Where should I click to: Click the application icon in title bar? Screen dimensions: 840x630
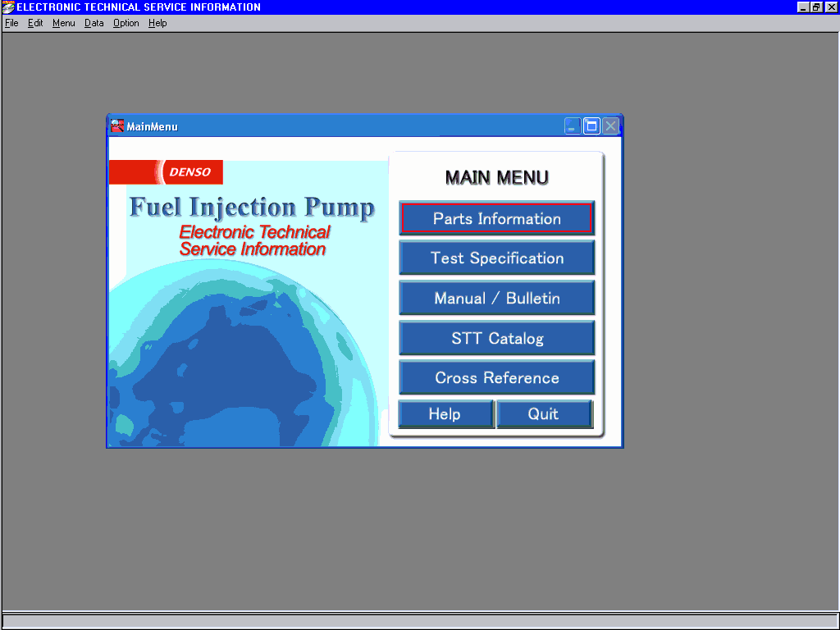pos(8,7)
